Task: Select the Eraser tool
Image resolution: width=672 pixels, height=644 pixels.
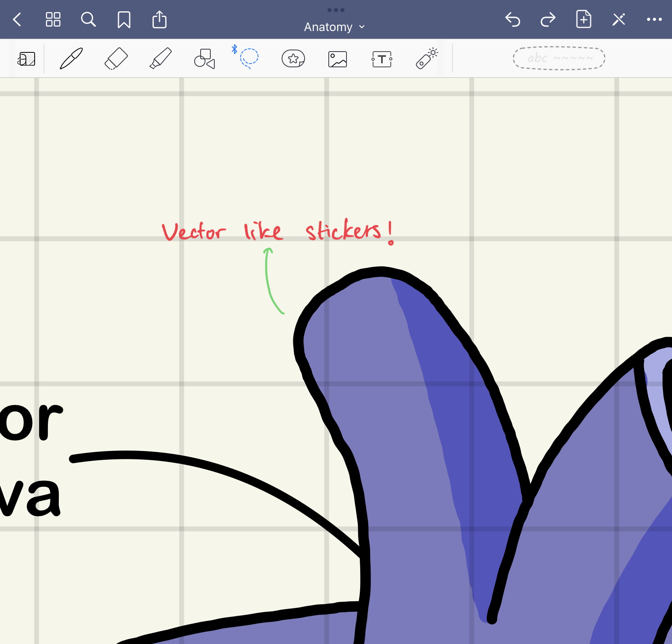Action: point(116,59)
